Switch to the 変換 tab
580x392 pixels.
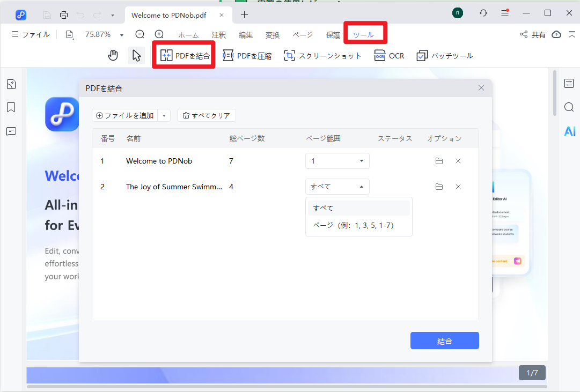tap(273, 35)
